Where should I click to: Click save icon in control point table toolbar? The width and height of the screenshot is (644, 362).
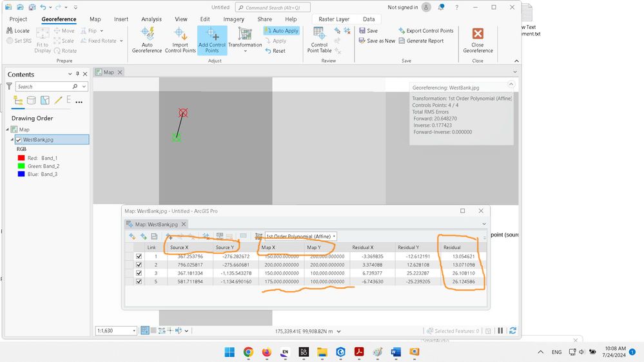(155, 236)
